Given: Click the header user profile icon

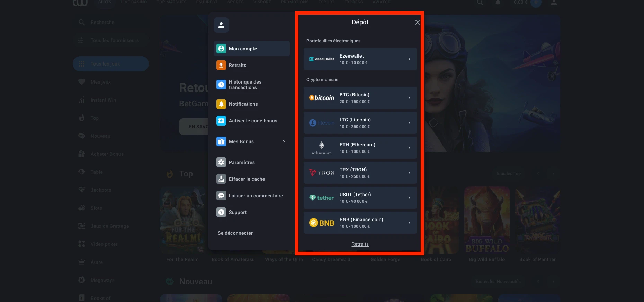Looking at the screenshot, I should (554, 2).
